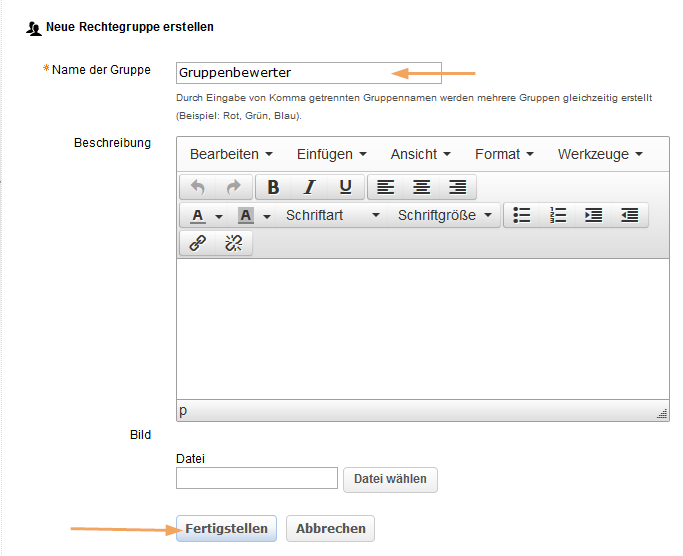683x556 pixels.
Task: Open the Bearbeiten menu
Action: pyautogui.click(x=231, y=154)
